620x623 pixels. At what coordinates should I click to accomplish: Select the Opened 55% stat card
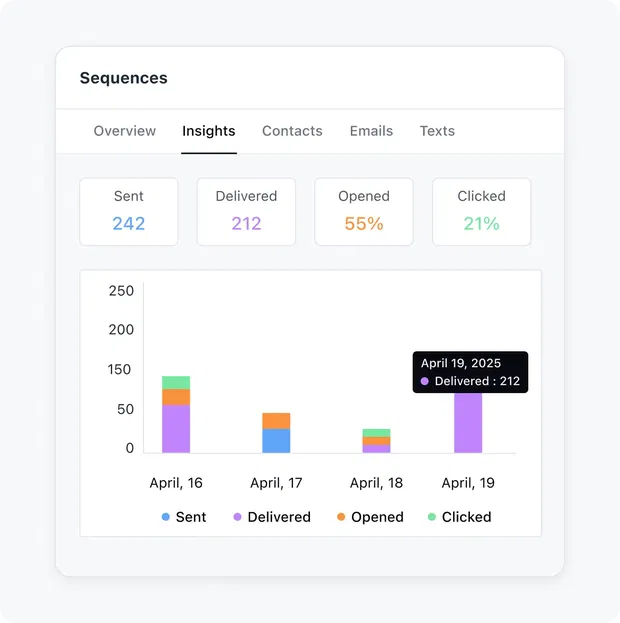pos(364,212)
